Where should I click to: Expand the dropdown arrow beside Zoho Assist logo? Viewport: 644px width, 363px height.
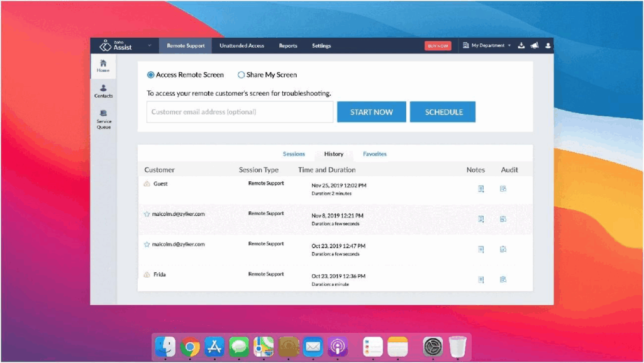tap(150, 46)
